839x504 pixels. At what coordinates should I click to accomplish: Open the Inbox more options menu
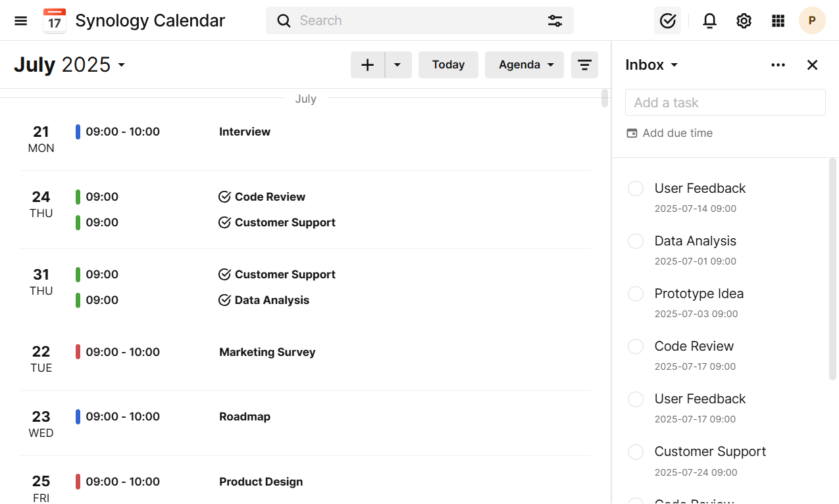[778, 64]
